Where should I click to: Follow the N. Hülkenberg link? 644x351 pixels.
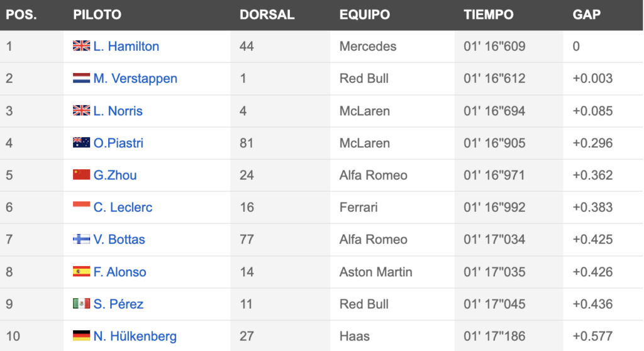pos(135,336)
